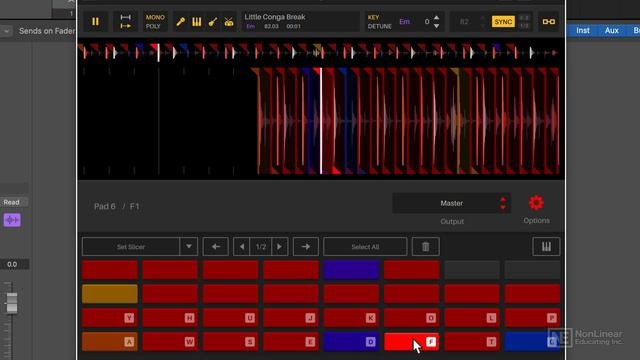Click the DETUNE label
This screenshot has height=360, width=640.
pyautogui.click(x=380, y=26)
